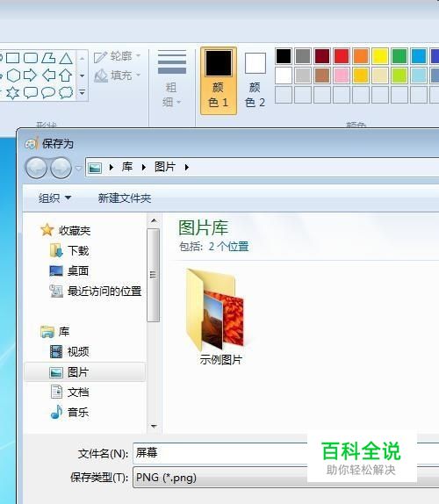Click 库 in the address breadcrumb

pyautogui.click(x=127, y=167)
